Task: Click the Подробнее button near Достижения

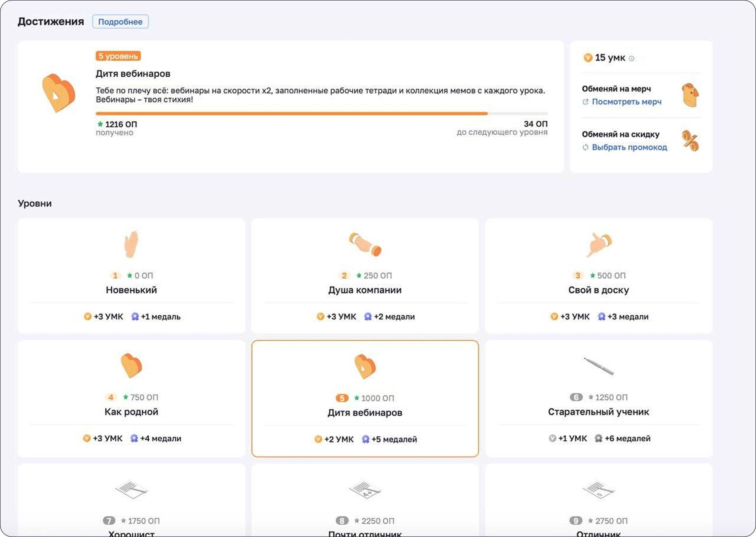Action: [120, 22]
